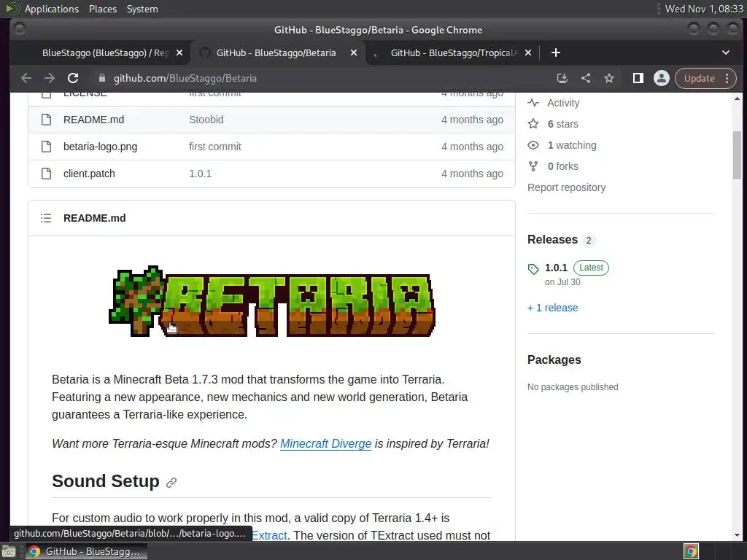Close the BlueStaggo/Tropical tab
This screenshot has height=560, width=747.
(528, 52)
